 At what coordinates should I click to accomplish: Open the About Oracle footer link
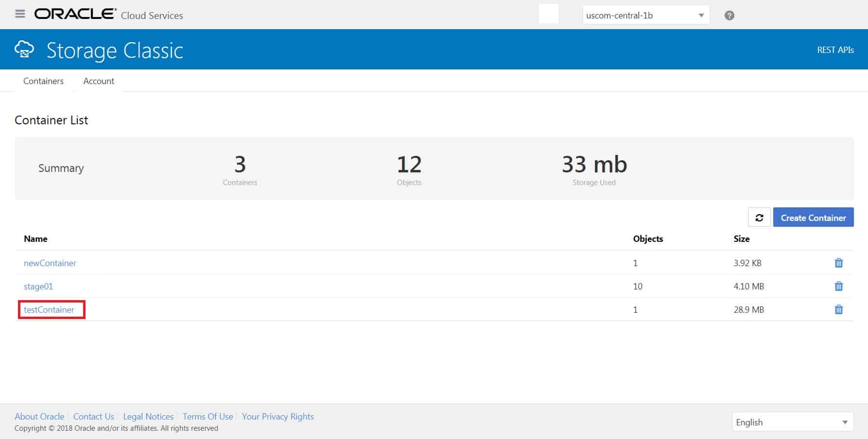(39, 416)
